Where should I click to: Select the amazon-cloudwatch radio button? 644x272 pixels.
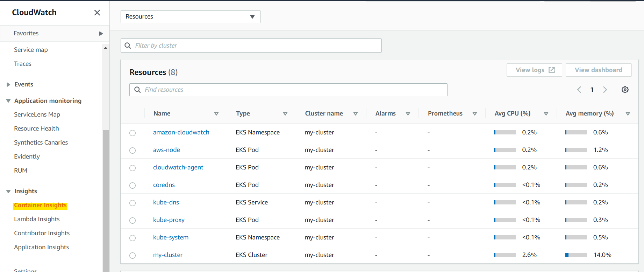click(133, 133)
